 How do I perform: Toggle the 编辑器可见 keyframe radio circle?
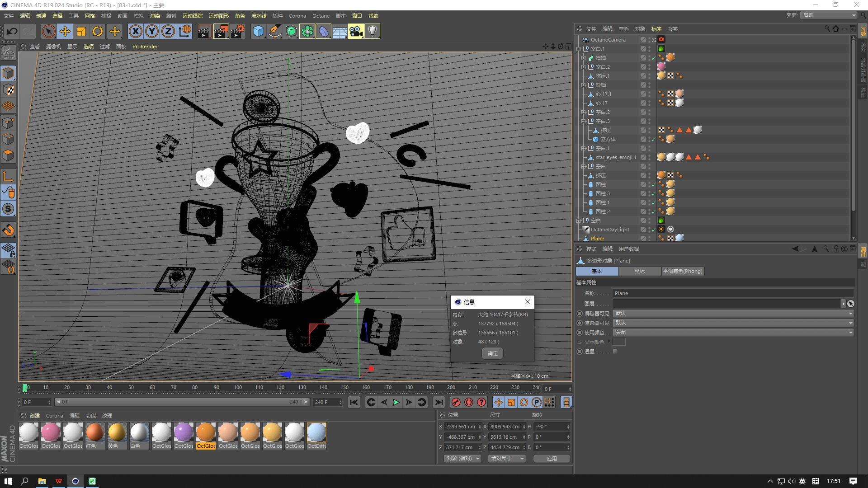[580, 314]
